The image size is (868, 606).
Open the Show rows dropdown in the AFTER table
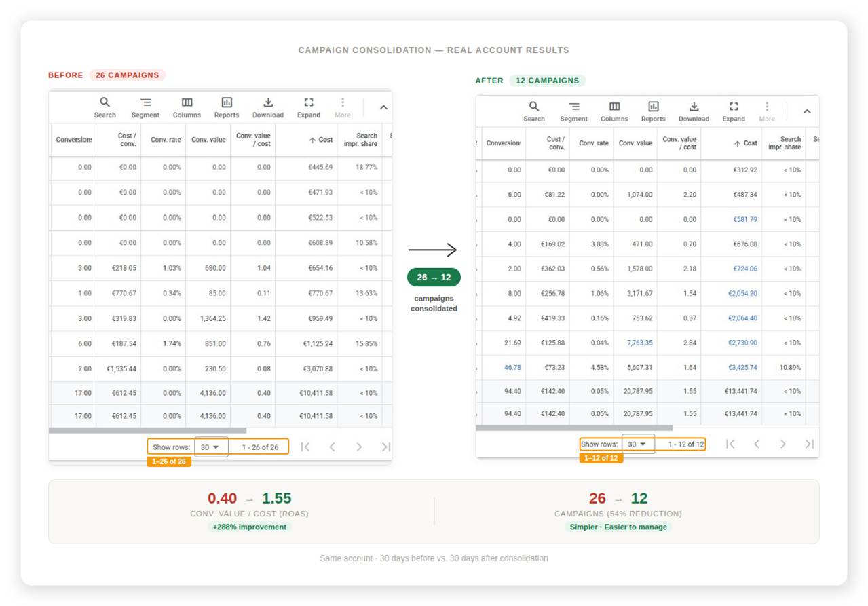click(637, 444)
